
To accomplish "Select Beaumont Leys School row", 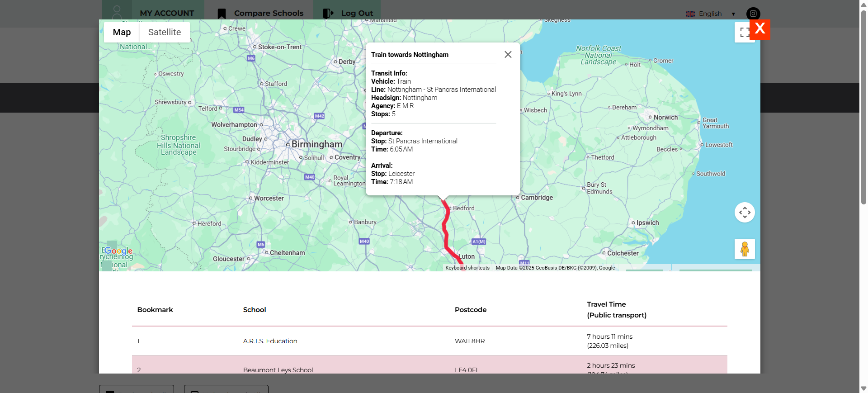I will coord(429,365).
